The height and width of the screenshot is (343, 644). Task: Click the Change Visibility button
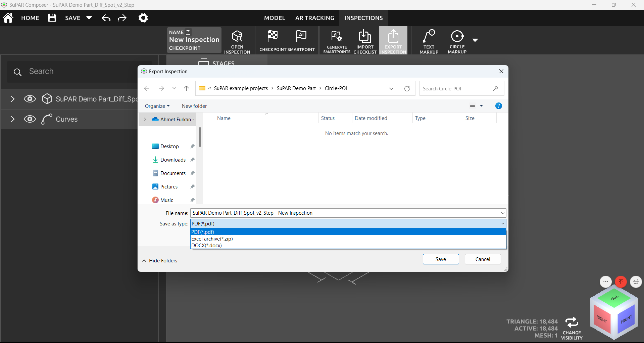(x=572, y=328)
